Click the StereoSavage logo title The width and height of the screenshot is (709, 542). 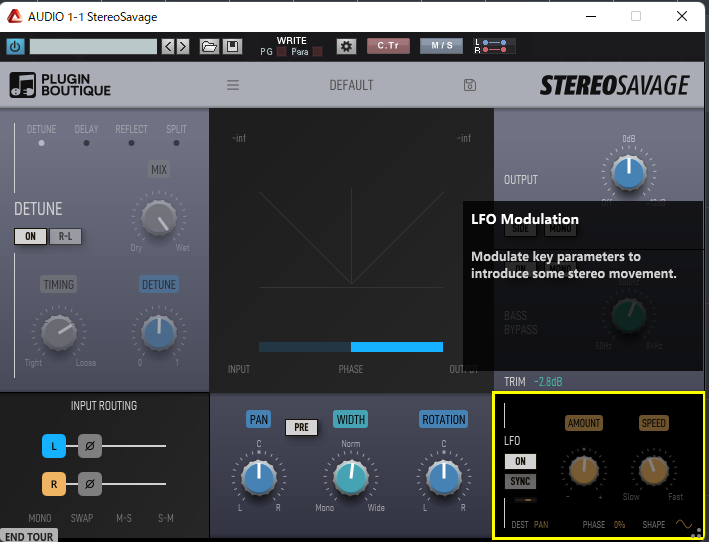[614, 85]
